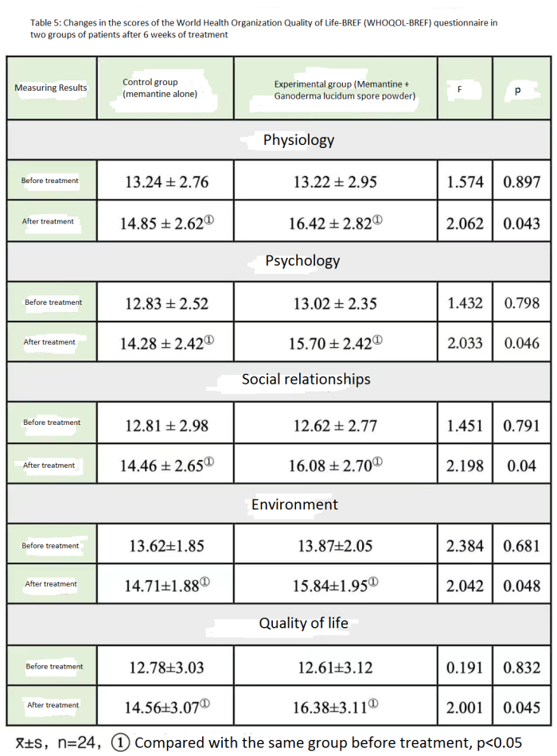Click the Before treatment label under Psychology
557x756 pixels.
coord(53,302)
